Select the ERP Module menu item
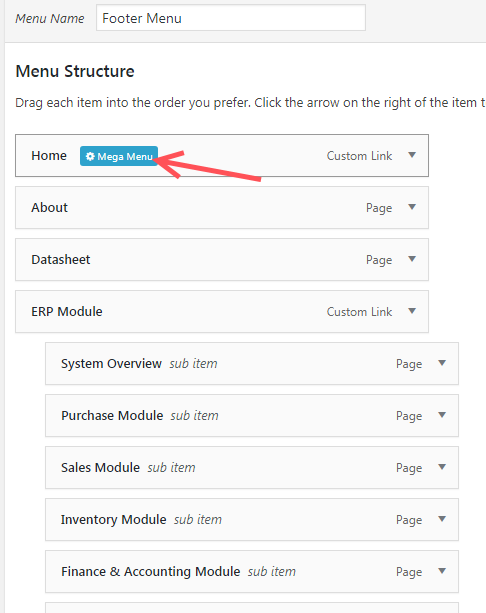Screen dimensions: 486x613 (222, 312)
